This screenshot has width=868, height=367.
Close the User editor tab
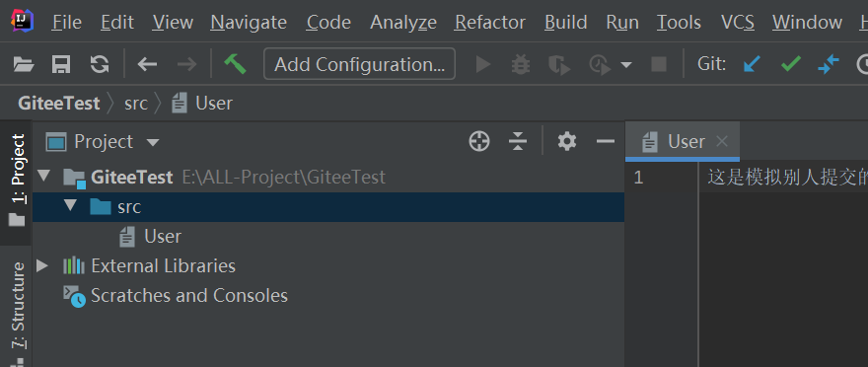click(721, 142)
